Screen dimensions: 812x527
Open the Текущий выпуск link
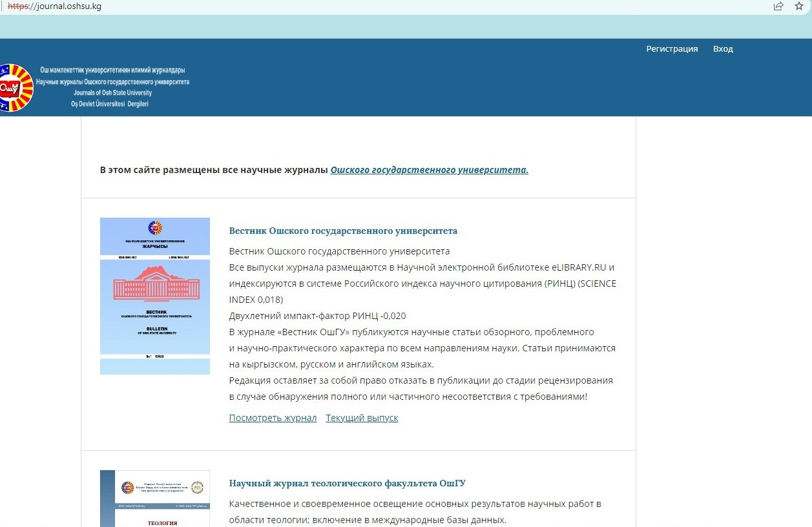pos(362,418)
